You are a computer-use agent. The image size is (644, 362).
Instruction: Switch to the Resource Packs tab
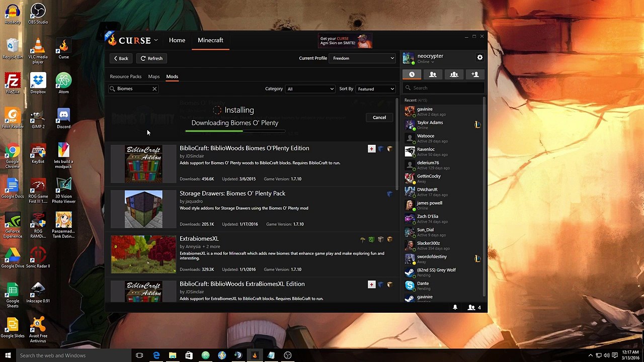click(x=126, y=76)
